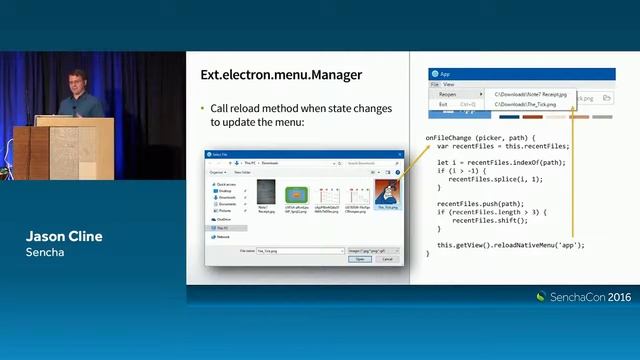640x360 pixels.
Task: Open the View menu in App window
Action: tap(449, 84)
